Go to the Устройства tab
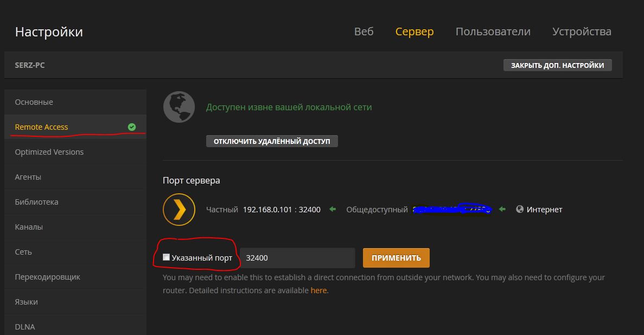The height and width of the screenshot is (335, 644). tap(582, 31)
